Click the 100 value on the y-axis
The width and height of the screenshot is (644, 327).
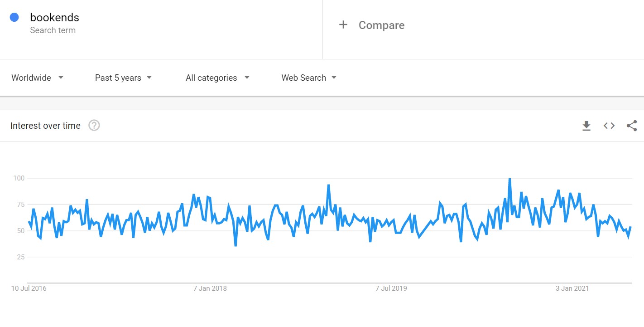[18, 178]
